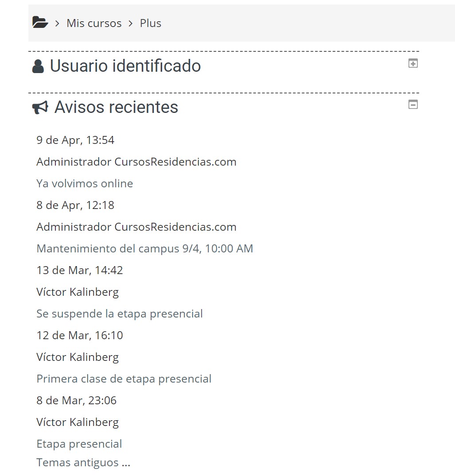455x476 pixels.
Task: Click the first Administrador CursosResidencias.com author
Action: (136, 162)
